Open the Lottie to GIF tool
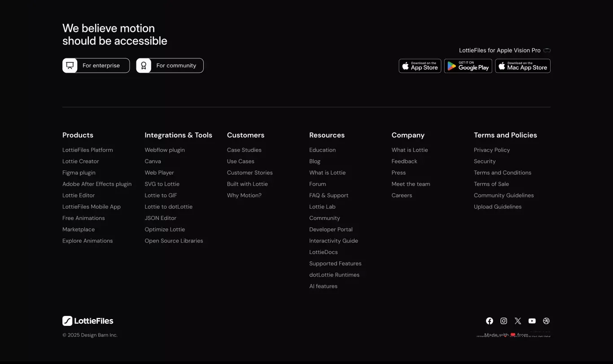This screenshot has height=364, width=613. click(161, 195)
